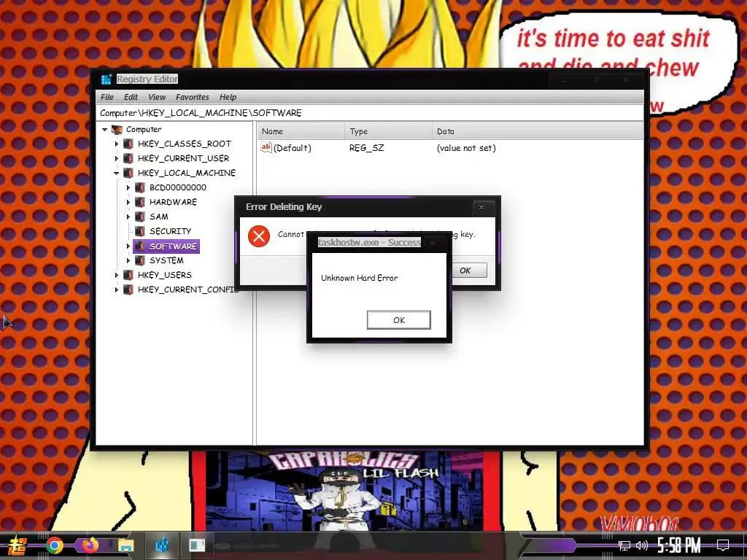Select the HARDWARE key

[x=173, y=203]
